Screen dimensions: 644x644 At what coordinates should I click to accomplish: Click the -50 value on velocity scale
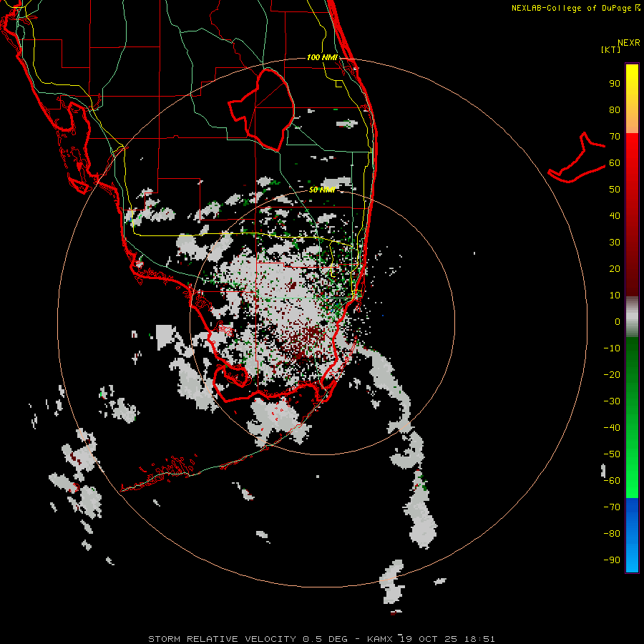612,454
